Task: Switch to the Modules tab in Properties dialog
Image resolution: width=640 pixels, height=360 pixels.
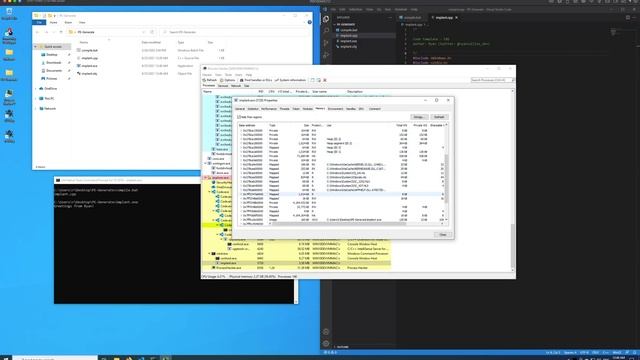Action: [x=307, y=109]
